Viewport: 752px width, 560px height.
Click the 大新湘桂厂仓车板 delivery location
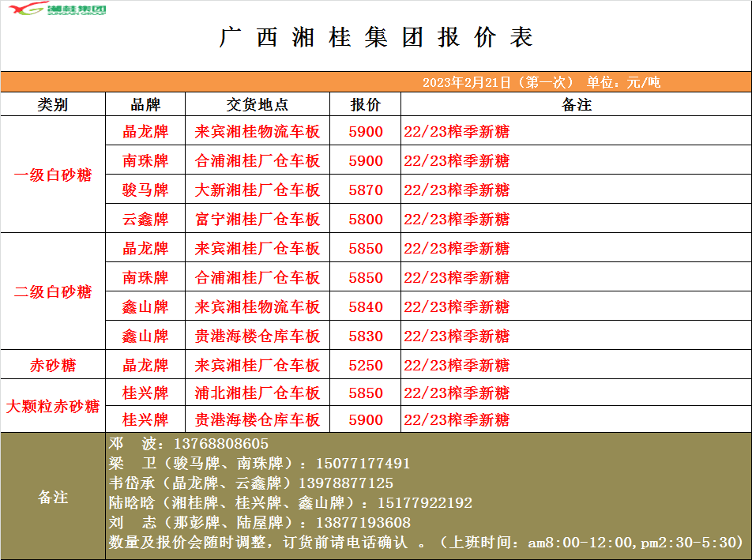(257, 190)
